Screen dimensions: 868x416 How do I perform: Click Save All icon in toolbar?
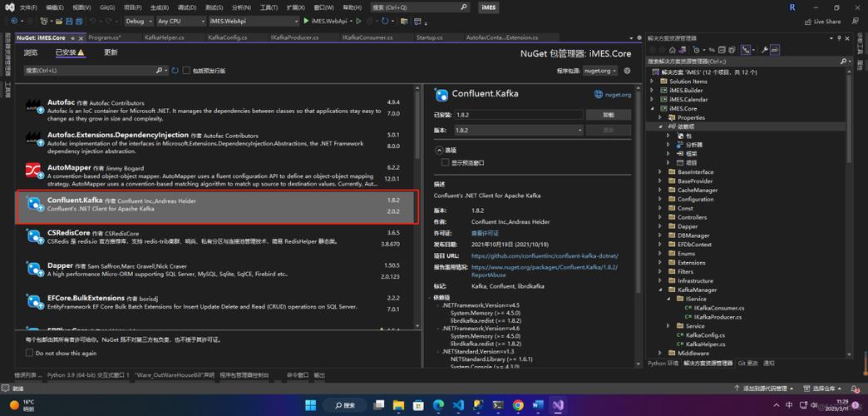click(79, 21)
